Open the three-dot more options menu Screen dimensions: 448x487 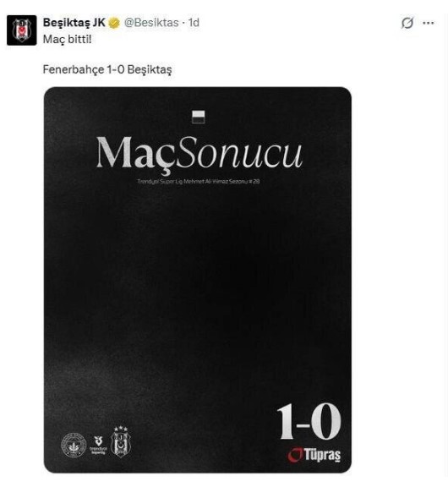pyautogui.click(x=429, y=23)
